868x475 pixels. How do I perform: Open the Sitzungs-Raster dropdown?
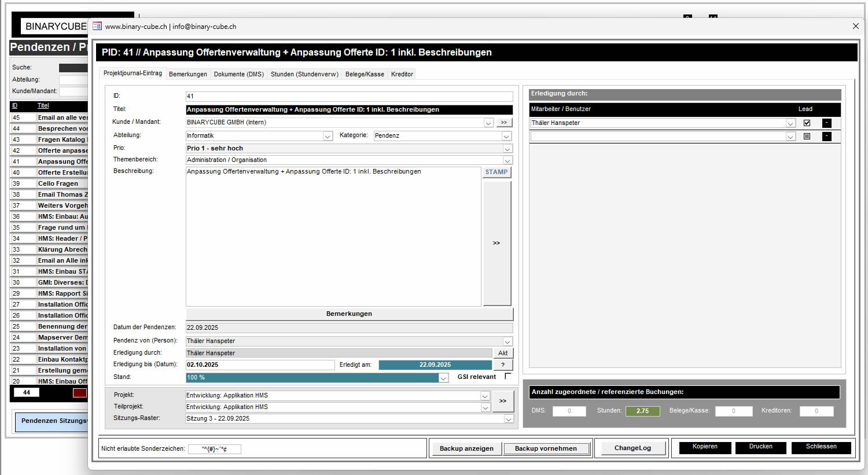(508, 419)
